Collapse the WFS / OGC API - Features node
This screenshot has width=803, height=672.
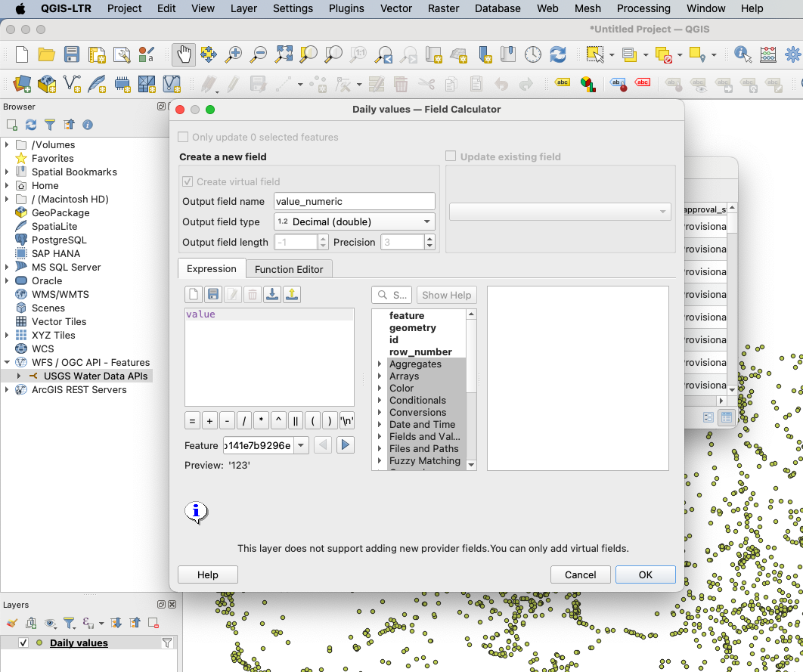coord(7,362)
